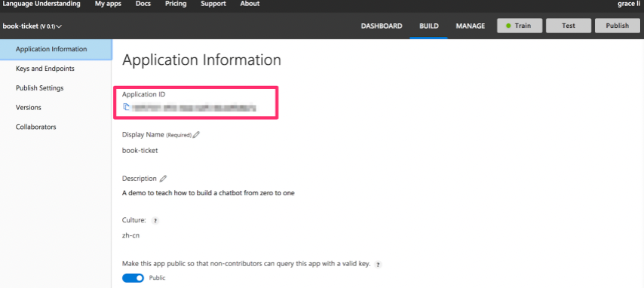Click the Test button
644x288 pixels.
tap(569, 26)
